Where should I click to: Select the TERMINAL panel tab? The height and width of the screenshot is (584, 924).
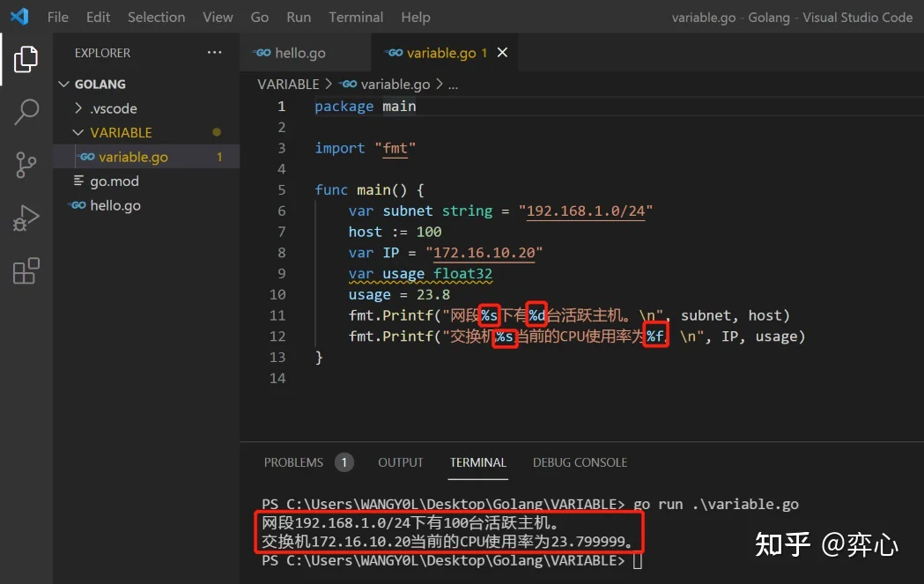pos(478,462)
